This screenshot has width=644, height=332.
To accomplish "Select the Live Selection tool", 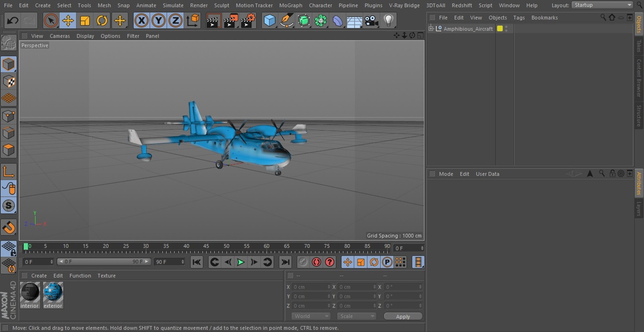I will [x=51, y=21].
